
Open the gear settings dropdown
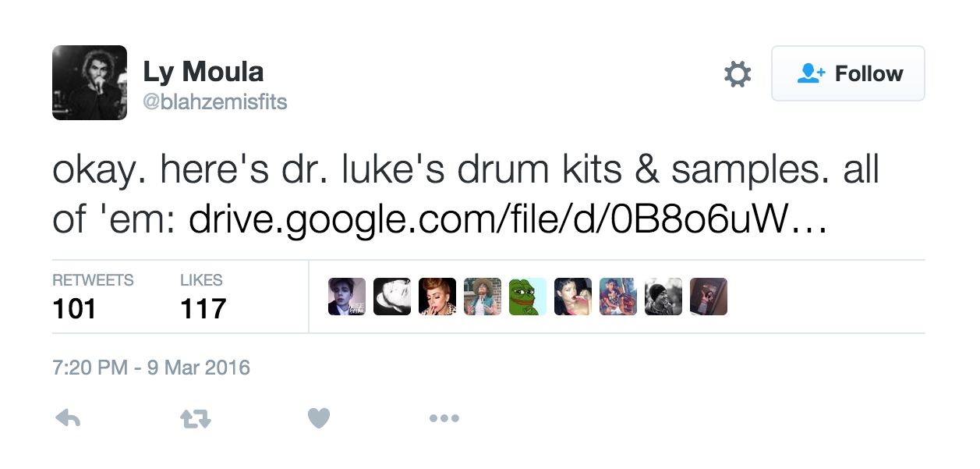pos(738,74)
